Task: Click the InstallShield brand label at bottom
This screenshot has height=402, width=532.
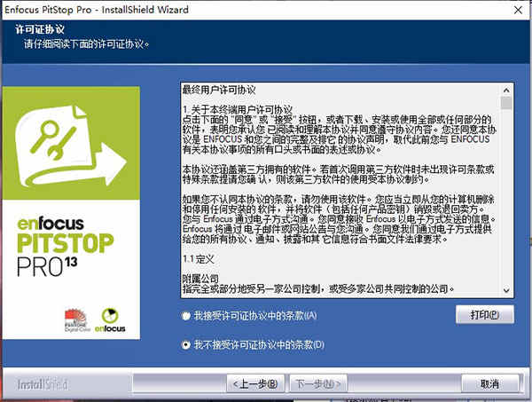Action: (x=43, y=384)
